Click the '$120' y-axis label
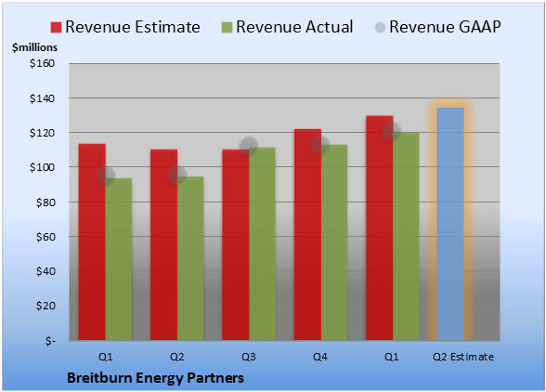546x392 pixels. pyautogui.click(x=42, y=133)
